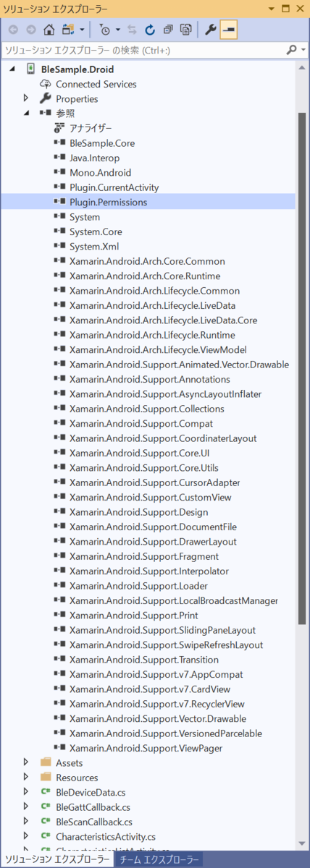Viewport: 310px width, 868px height.
Task: Click the Sync with active document icon
Action: [x=133, y=30]
